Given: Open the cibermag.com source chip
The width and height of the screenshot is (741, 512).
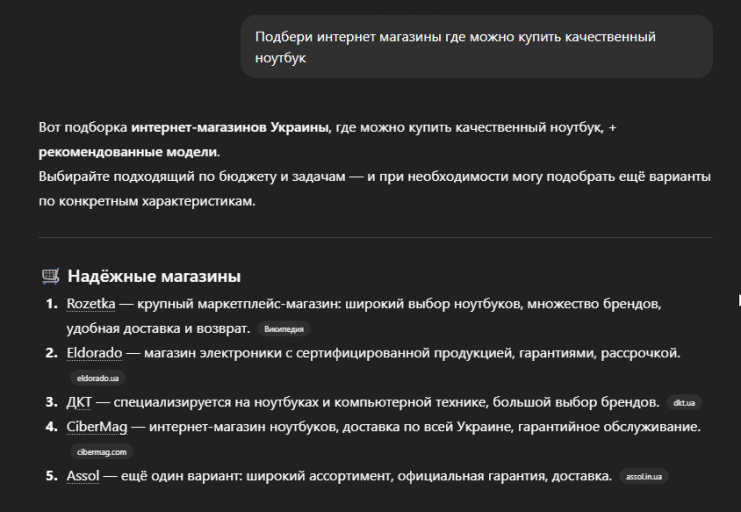Looking at the screenshot, I should (101, 452).
